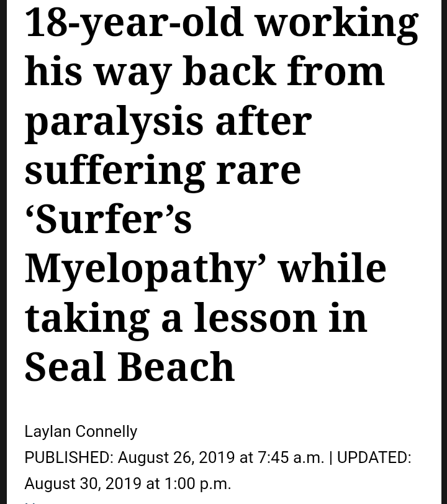Viewport: 447px width, 504px height.
Task: Click 'Seal Beach' in the headline
Action: [x=129, y=366]
